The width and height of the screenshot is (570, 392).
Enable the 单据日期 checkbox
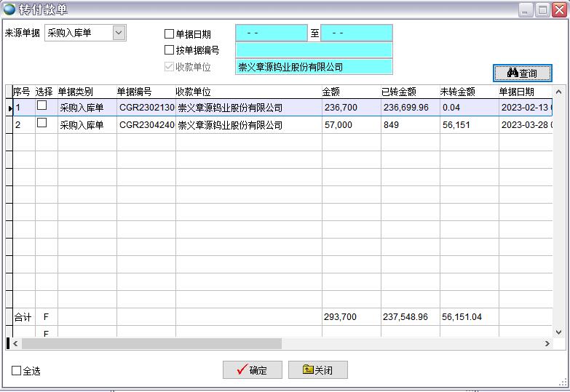tap(170, 34)
